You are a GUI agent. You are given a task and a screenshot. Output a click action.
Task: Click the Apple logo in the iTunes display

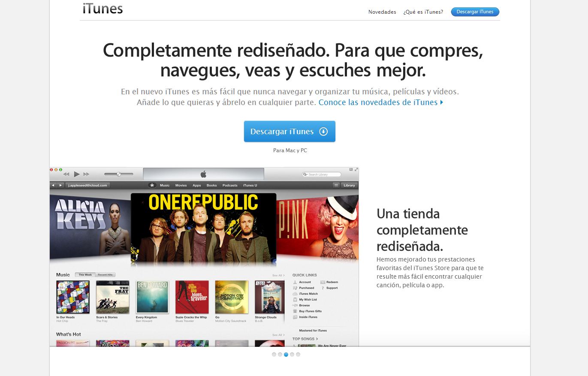tap(203, 174)
